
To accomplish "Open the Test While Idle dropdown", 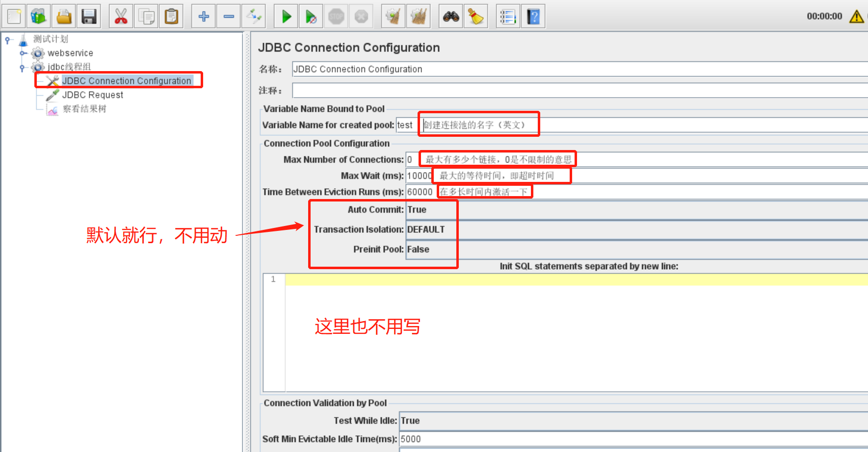I will click(633, 421).
